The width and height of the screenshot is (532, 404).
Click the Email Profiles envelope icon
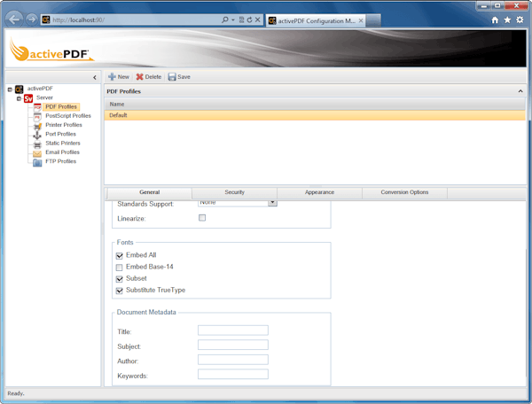[x=37, y=153]
